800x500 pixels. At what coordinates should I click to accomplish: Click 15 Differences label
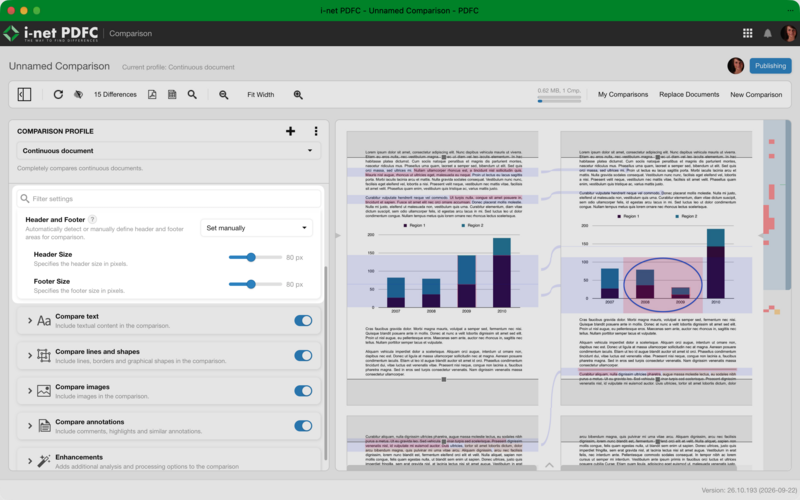click(x=115, y=94)
